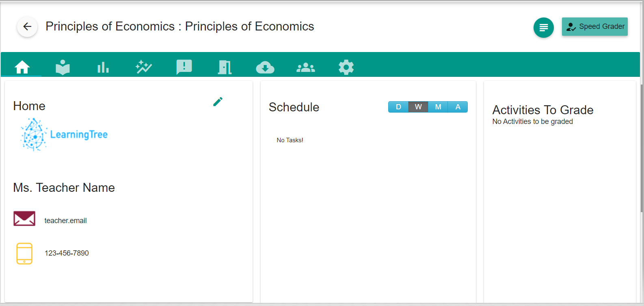644x306 pixels.
Task: Click the back arrow button
Action: 27,27
